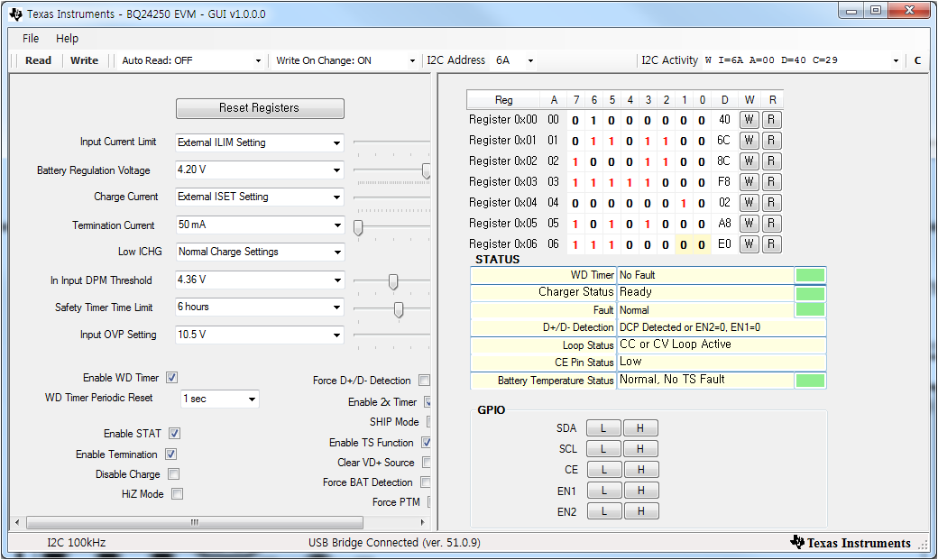Check the HiZ Mode checkbox

tap(177, 493)
